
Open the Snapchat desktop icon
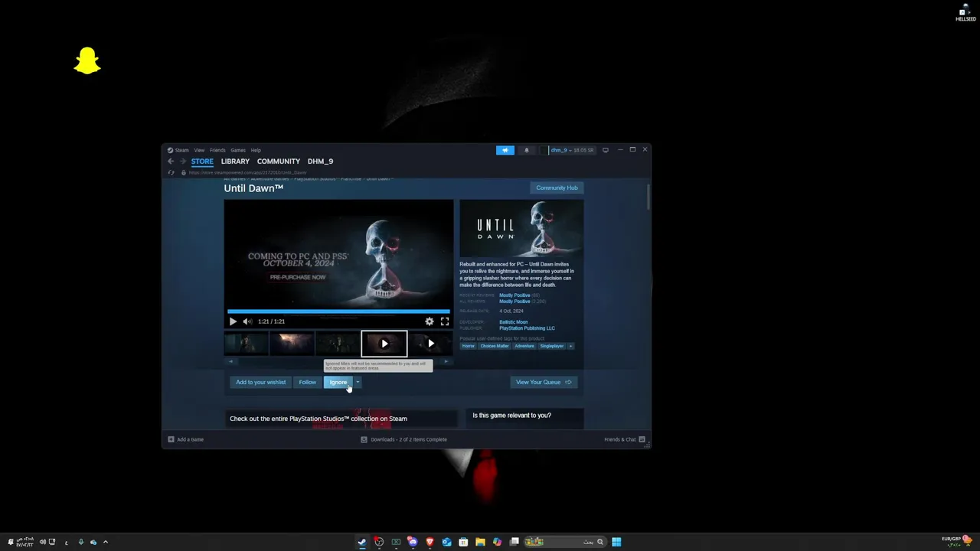(87, 60)
